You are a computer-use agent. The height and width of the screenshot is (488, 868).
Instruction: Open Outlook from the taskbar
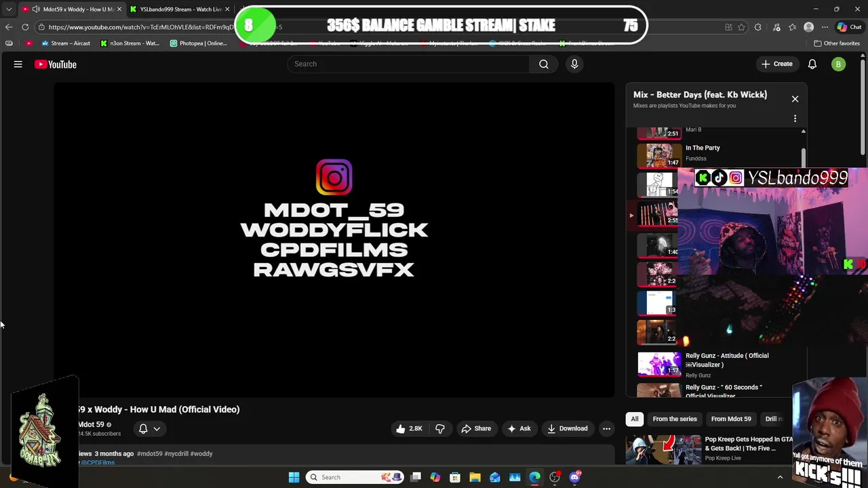point(495,477)
